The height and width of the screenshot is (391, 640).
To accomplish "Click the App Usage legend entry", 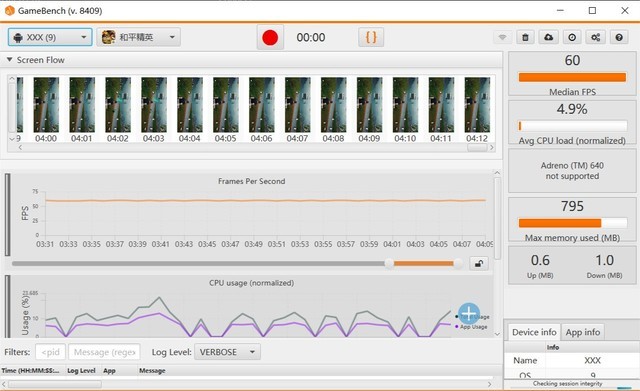I will [x=471, y=327].
